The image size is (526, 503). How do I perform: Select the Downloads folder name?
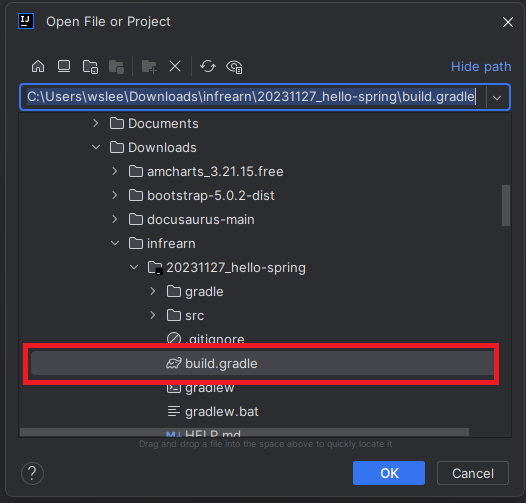tap(162, 148)
